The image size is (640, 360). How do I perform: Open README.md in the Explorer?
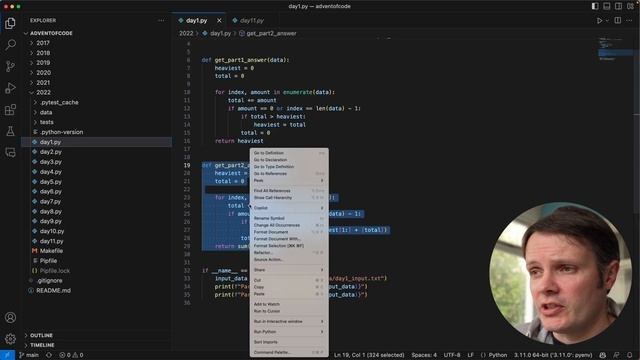[96, 290]
